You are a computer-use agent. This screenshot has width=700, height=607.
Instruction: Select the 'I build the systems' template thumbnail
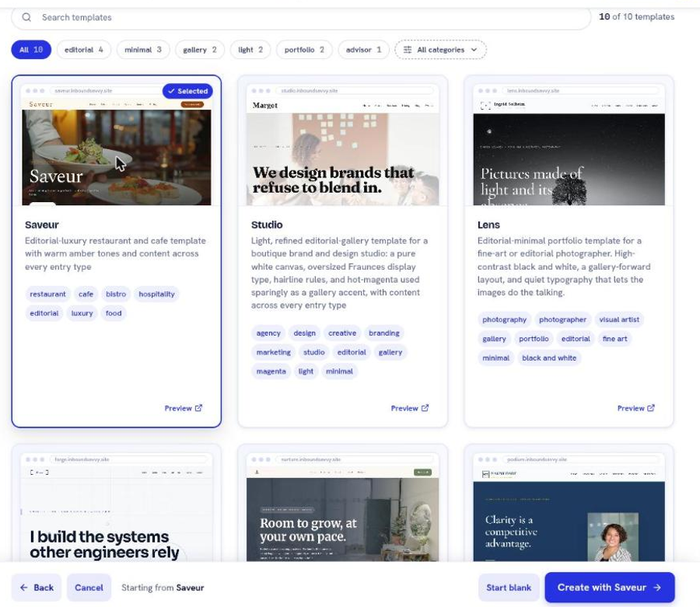(117, 507)
